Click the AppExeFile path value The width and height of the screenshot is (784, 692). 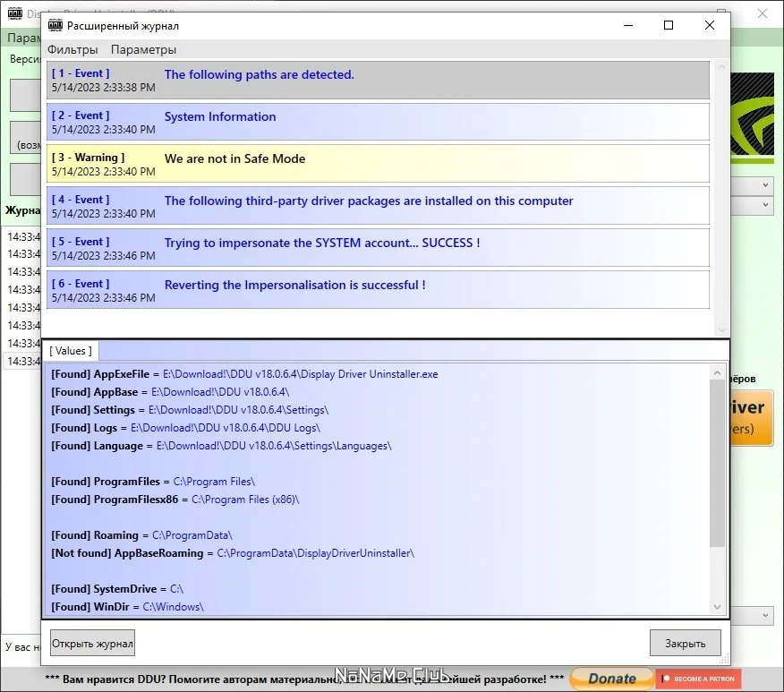click(x=300, y=374)
